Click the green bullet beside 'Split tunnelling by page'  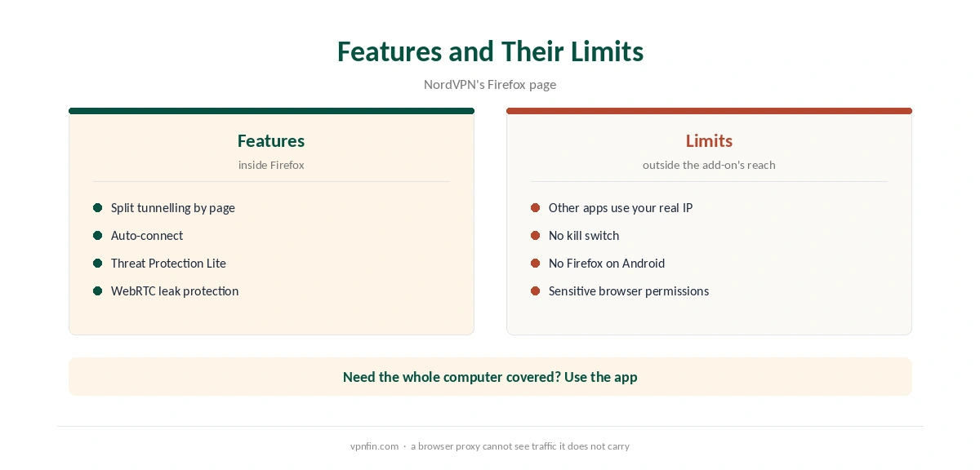click(98, 207)
